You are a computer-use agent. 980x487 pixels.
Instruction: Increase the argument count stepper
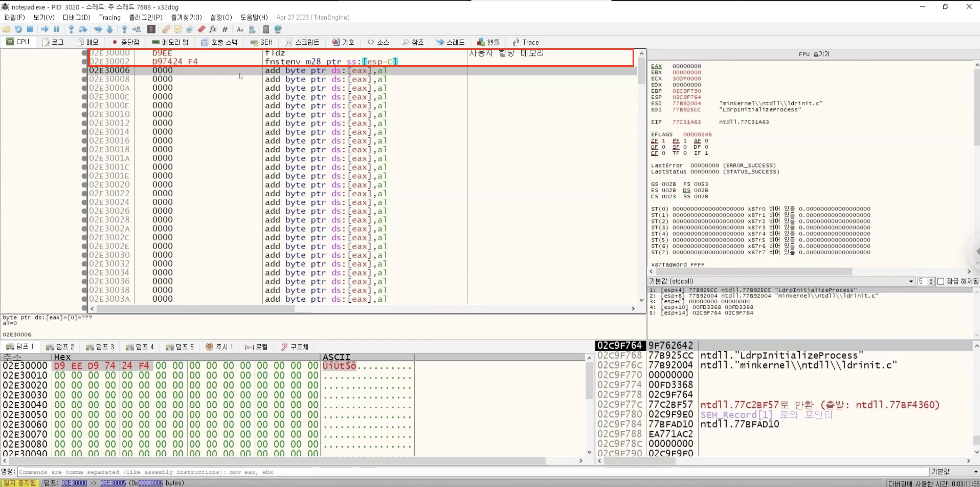931,280
